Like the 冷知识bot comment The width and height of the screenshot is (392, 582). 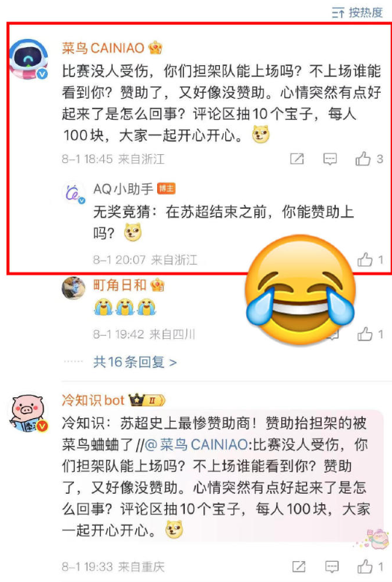tap(370, 566)
